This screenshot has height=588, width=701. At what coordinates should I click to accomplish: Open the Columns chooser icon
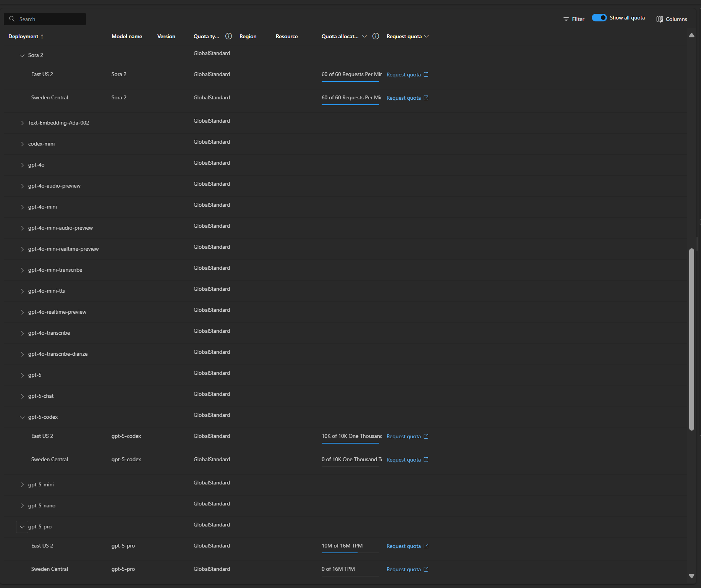[660, 19]
